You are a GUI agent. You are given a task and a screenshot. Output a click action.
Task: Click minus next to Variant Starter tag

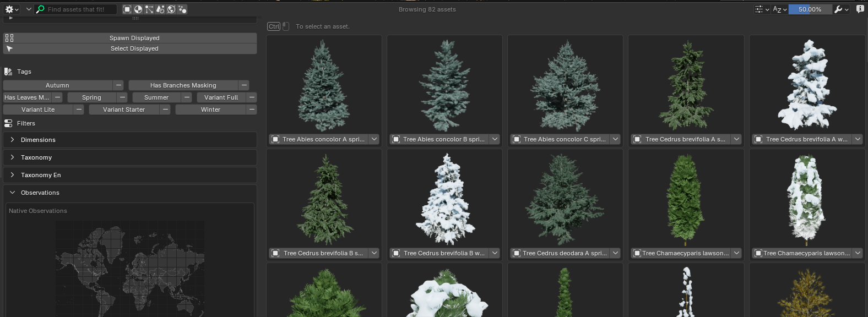click(x=165, y=110)
